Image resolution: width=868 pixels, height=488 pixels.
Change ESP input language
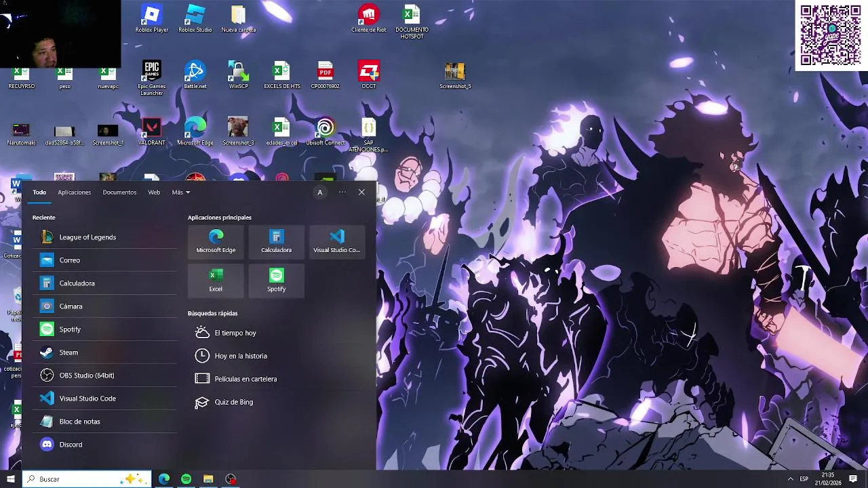click(804, 479)
